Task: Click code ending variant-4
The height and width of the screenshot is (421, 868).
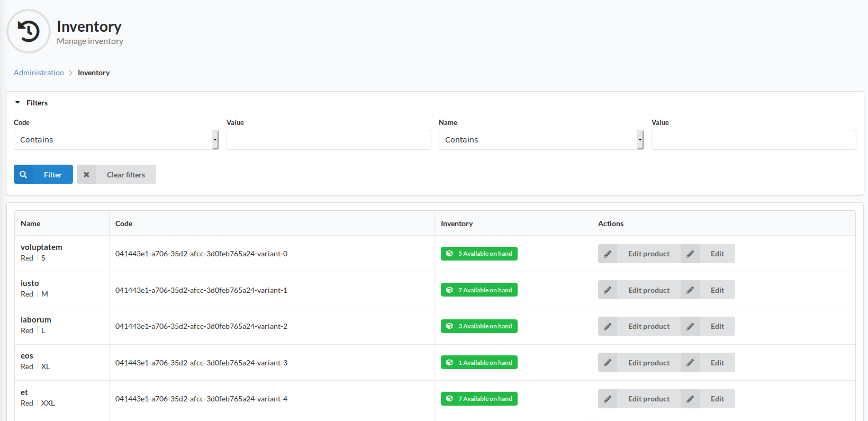Action: point(202,399)
